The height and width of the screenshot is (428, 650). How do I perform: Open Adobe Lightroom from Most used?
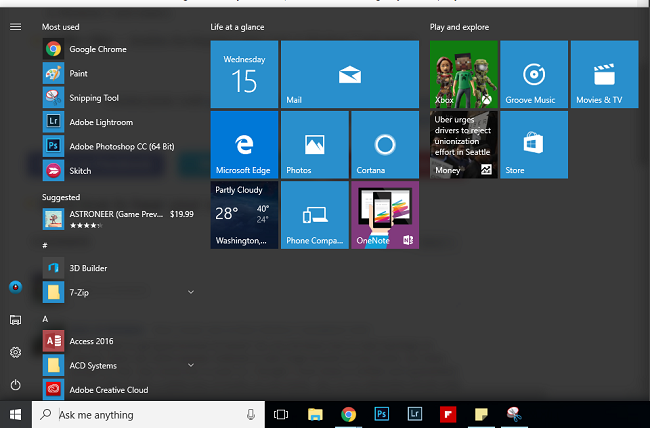[x=118, y=122]
